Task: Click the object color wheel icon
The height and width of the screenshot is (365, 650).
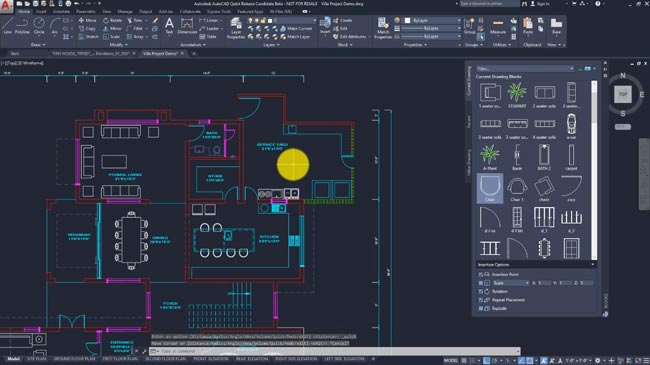Action: 397,20
